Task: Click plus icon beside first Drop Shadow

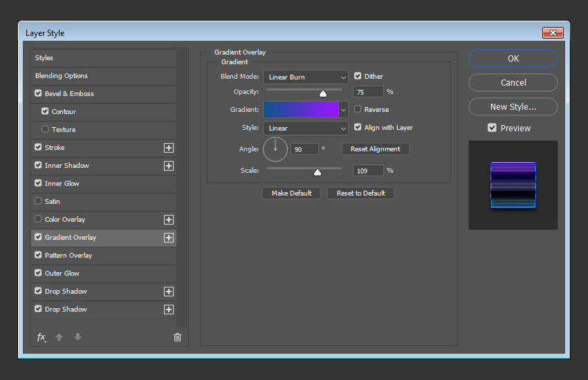Action: click(169, 292)
